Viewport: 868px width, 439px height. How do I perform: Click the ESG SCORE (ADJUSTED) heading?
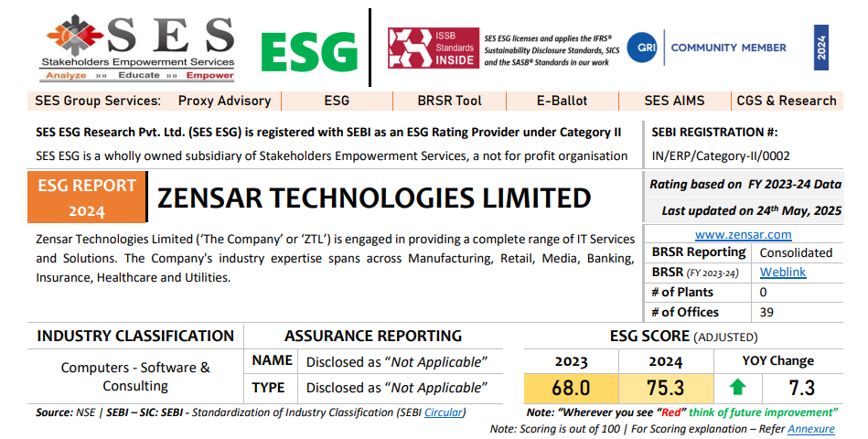point(683,337)
